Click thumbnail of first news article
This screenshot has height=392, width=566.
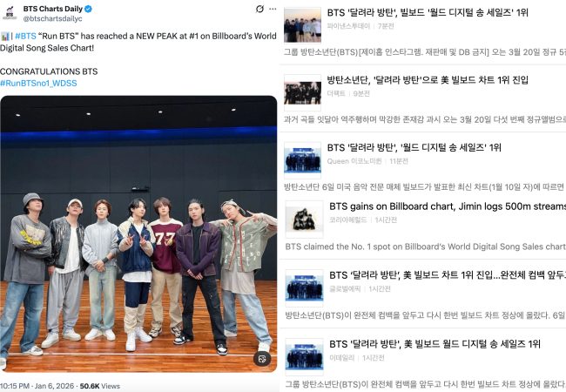click(x=302, y=25)
